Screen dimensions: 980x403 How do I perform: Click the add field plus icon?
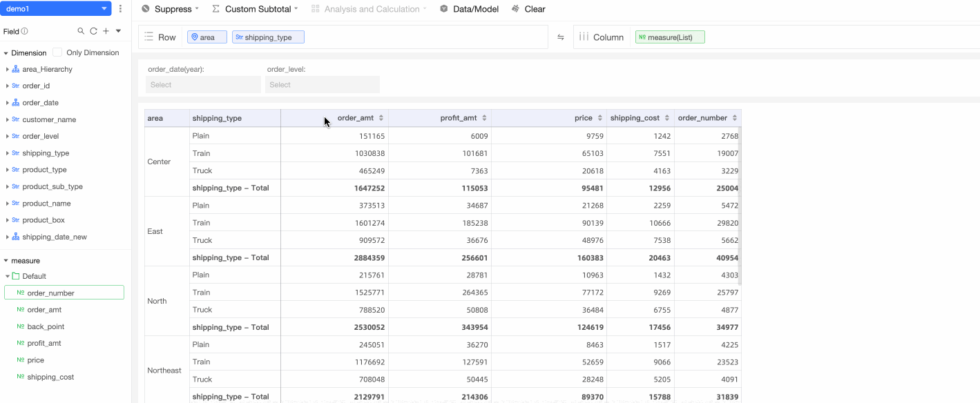106,31
